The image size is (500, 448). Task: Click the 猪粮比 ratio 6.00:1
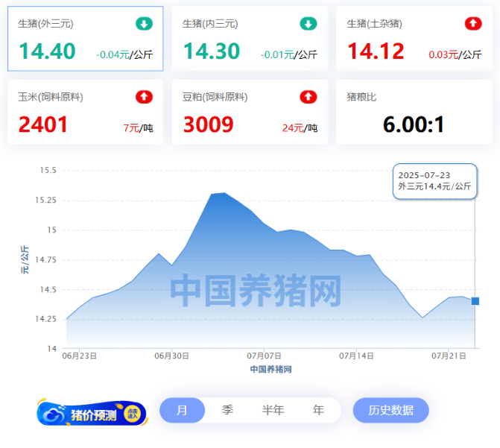(414, 124)
